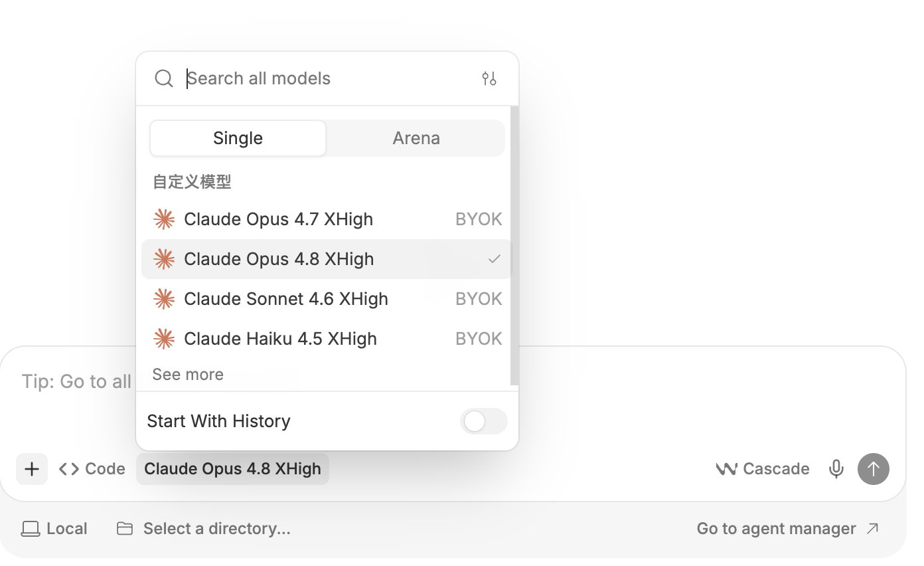
Task: Switch to the Arena tab
Action: coord(416,138)
